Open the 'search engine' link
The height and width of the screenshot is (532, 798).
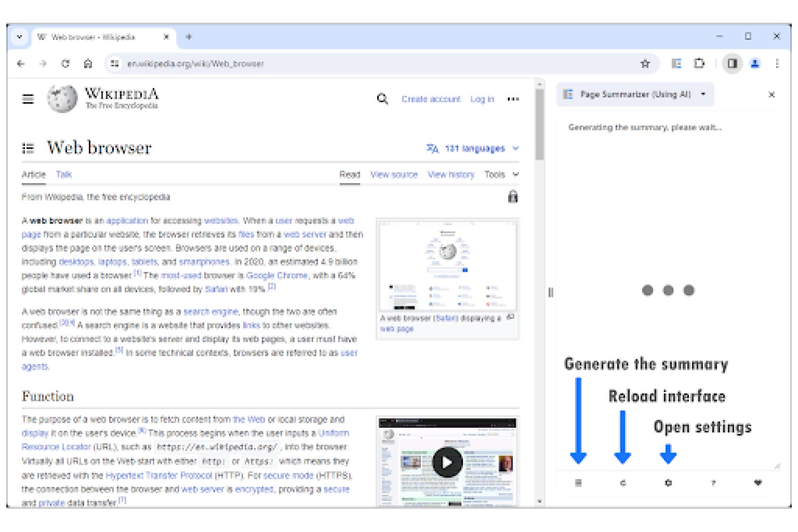pyautogui.click(x=211, y=312)
